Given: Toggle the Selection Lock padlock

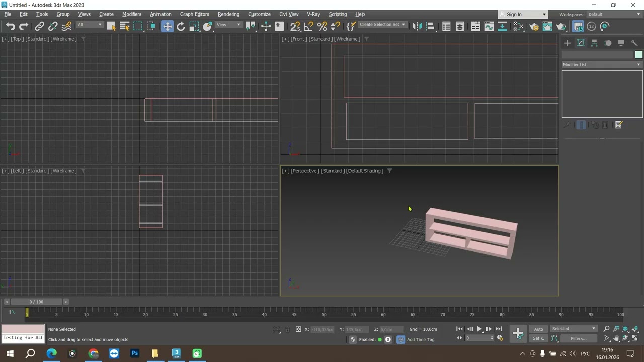Looking at the screenshot, I should 287,329.
